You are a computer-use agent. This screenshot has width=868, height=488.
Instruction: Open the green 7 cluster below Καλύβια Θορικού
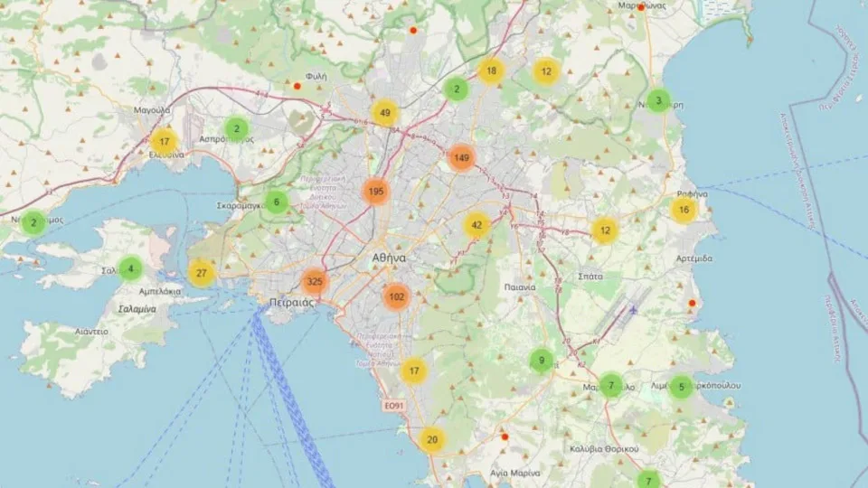coord(648,480)
